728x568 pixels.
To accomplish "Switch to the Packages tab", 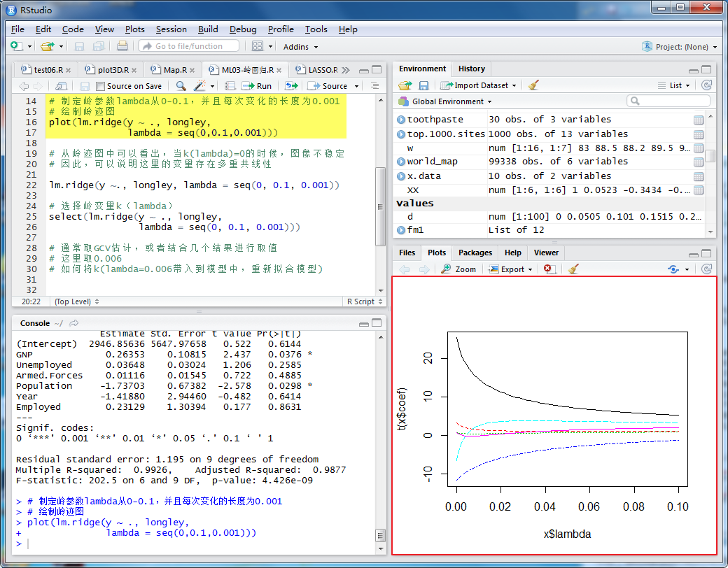I will click(x=475, y=253).
